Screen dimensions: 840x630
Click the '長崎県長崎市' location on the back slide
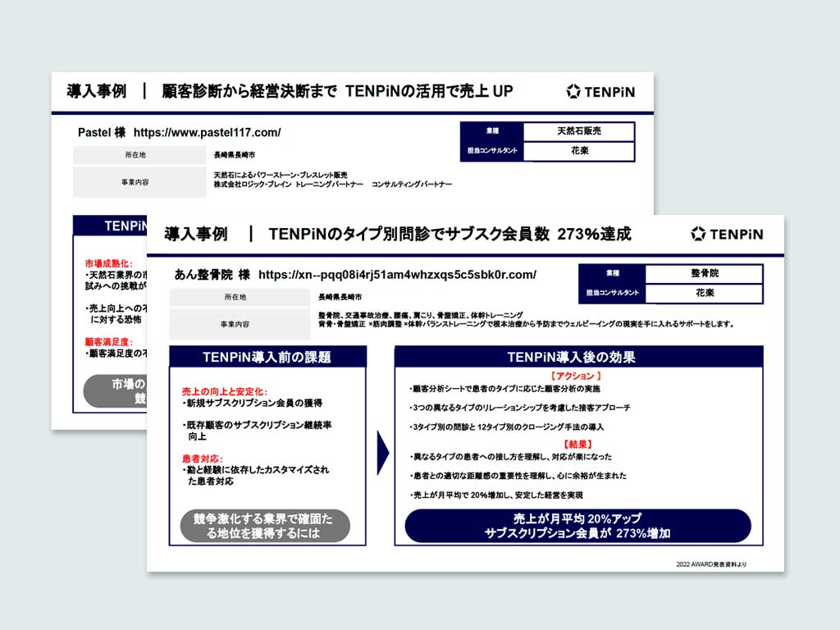click(235, 155)
